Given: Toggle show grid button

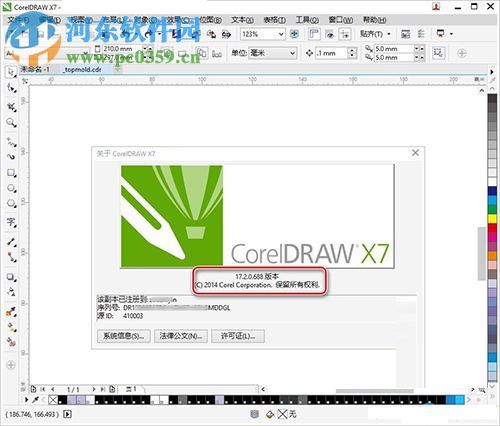Looking at the screenshot, I should [330, 34].
